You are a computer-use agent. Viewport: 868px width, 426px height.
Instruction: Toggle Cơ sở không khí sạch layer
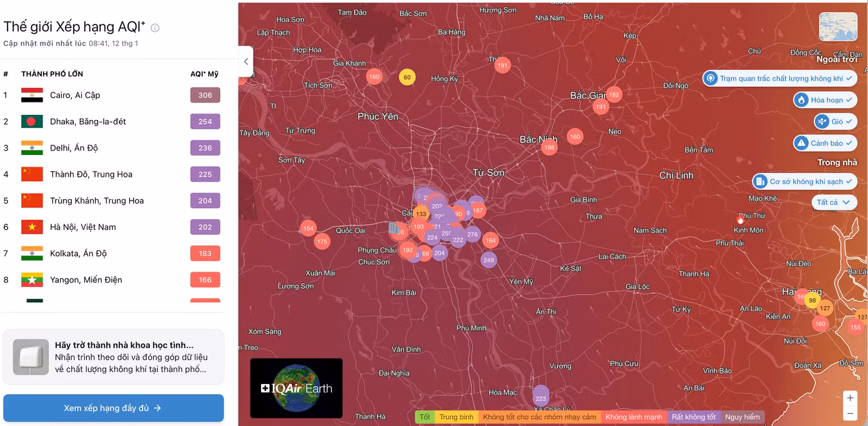point(804,182)
